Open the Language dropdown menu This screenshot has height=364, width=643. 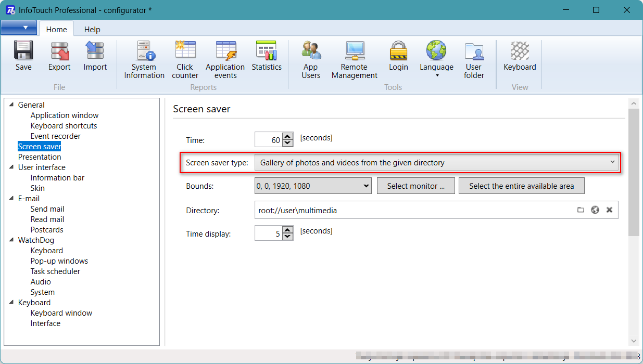click(436, 60)
